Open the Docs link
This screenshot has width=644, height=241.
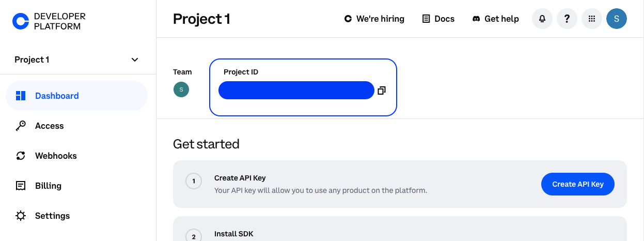(438, 19)
